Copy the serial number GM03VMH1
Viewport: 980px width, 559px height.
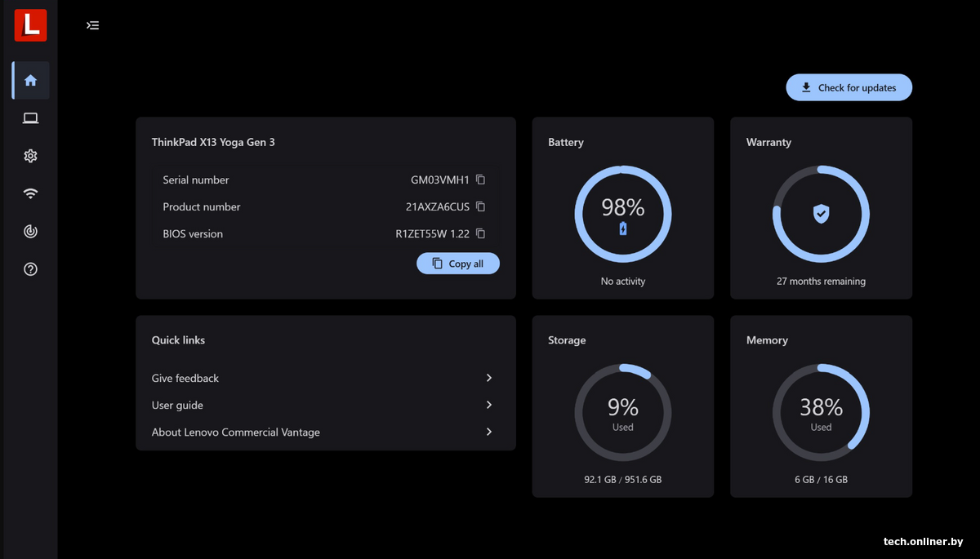coord(480,180)
